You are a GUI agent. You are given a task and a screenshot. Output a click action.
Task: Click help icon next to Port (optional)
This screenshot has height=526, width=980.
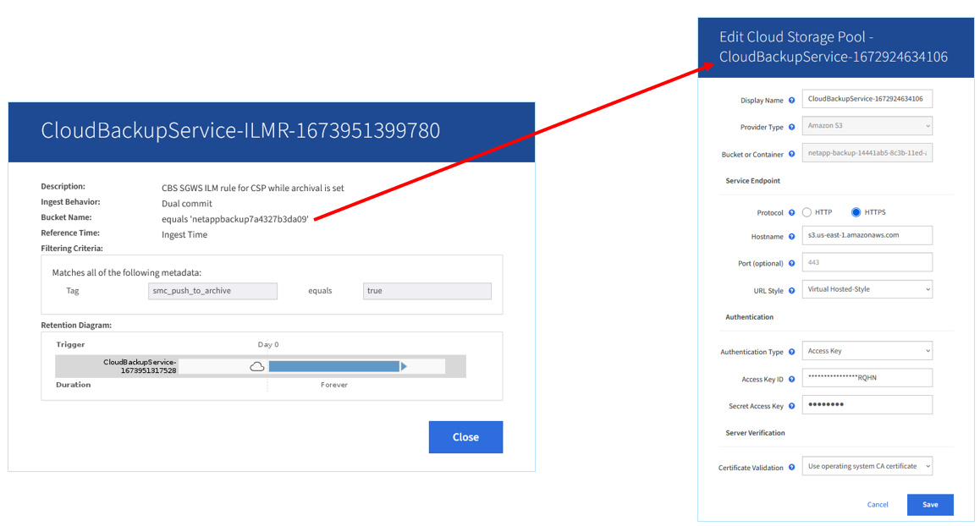click(791, 264)
